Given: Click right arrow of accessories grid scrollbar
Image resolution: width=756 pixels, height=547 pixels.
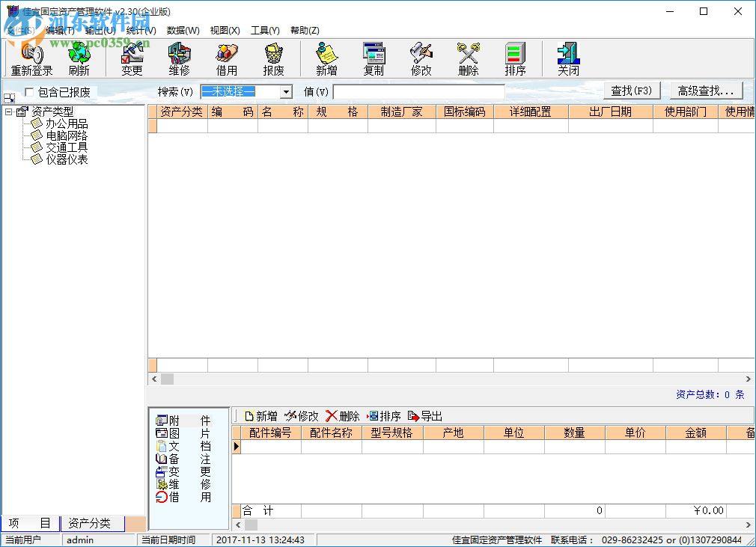Looking at the screenshot, I should pyautogui.click(x=749, y=525).
